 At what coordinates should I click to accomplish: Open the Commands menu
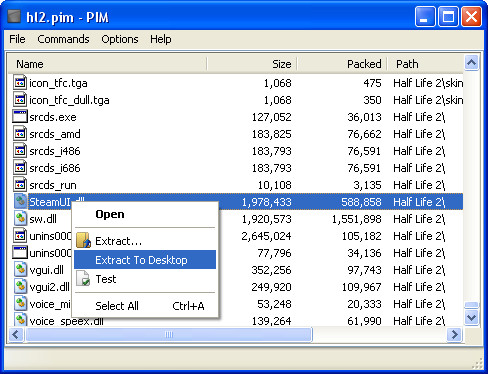click(x=63, y=39)
